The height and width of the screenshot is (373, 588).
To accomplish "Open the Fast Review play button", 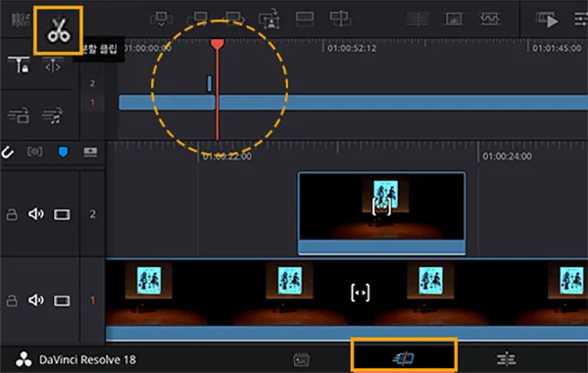I will point(547,20).
